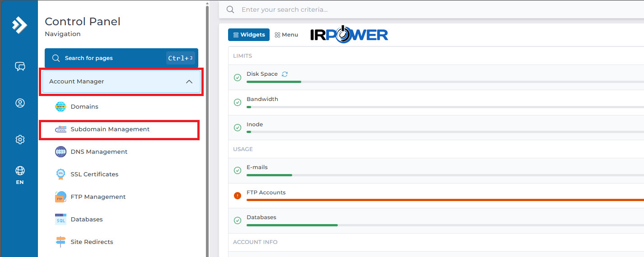Click the SQL Databases icon
This screenshot has width=644, height=257.
point(61,220)
